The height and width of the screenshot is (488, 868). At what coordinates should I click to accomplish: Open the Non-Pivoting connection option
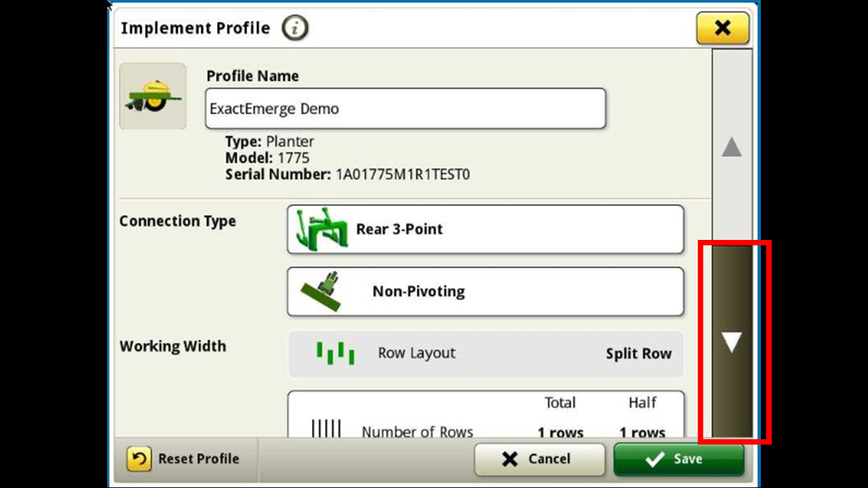pyautogui.click(x=486, y=291)
